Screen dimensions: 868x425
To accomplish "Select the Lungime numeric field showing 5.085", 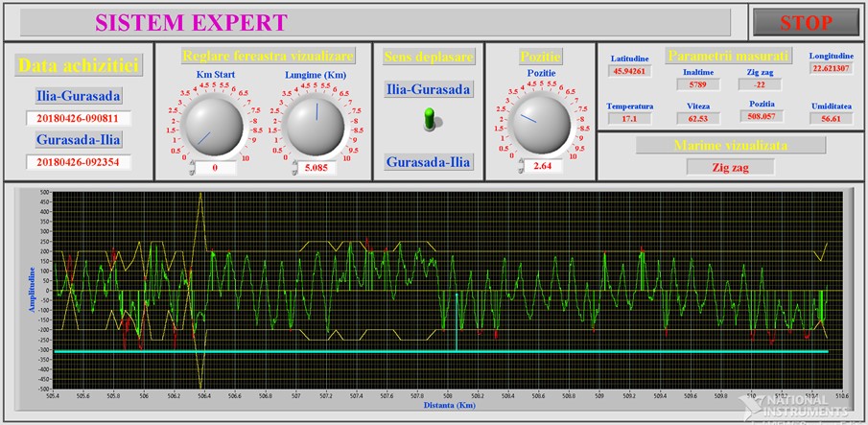I will [x=321, y=169].
